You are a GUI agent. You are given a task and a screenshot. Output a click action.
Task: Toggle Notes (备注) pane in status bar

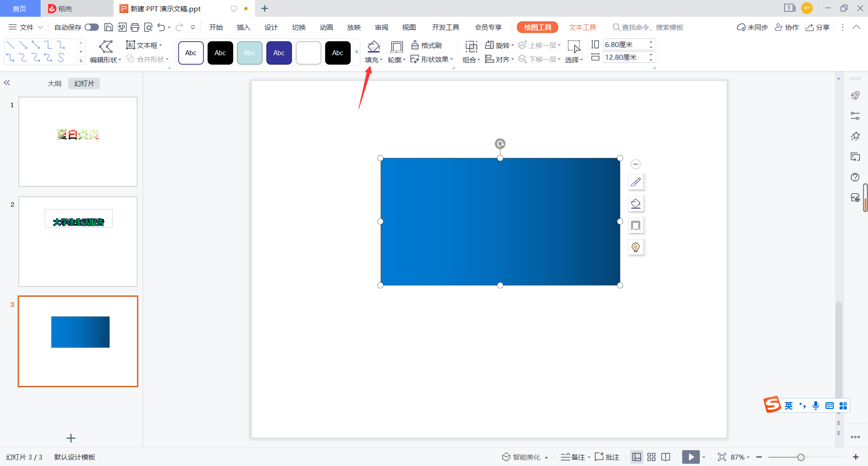[x=573, y=457]
